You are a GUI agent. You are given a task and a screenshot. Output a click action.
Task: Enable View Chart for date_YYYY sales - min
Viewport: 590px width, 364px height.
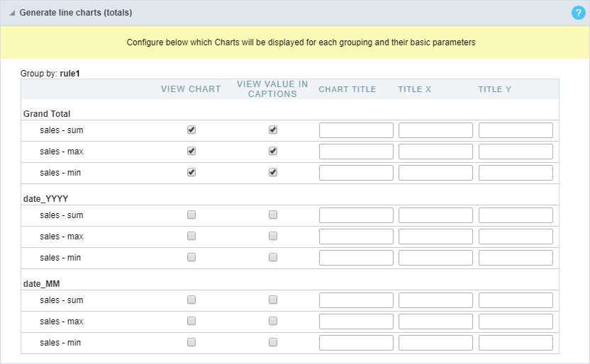click(191, 257)
